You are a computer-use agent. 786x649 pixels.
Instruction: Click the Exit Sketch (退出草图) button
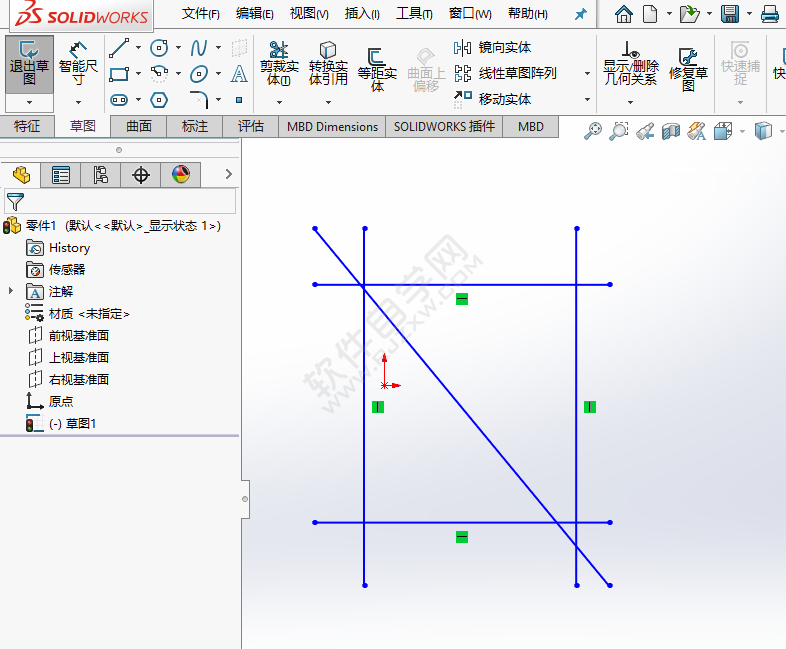(29, 64)
